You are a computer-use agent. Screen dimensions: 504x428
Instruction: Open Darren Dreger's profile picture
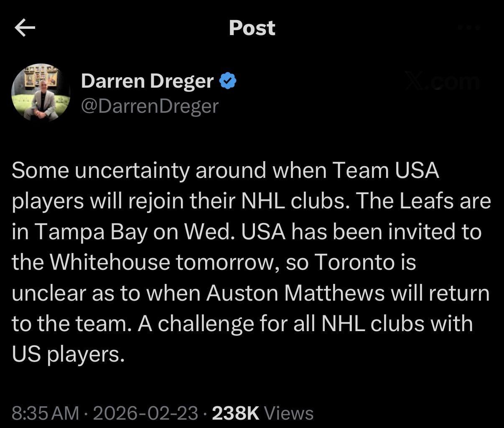tap(41, 93)
